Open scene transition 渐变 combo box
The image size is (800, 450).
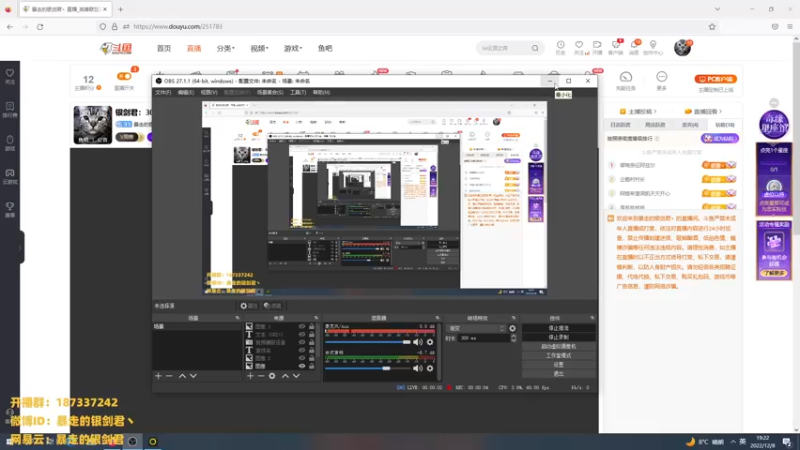pos(476,329)
